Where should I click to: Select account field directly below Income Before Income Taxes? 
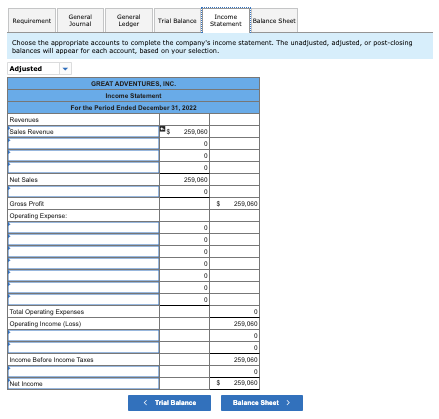pyautogui.click(x=84, y=372)
